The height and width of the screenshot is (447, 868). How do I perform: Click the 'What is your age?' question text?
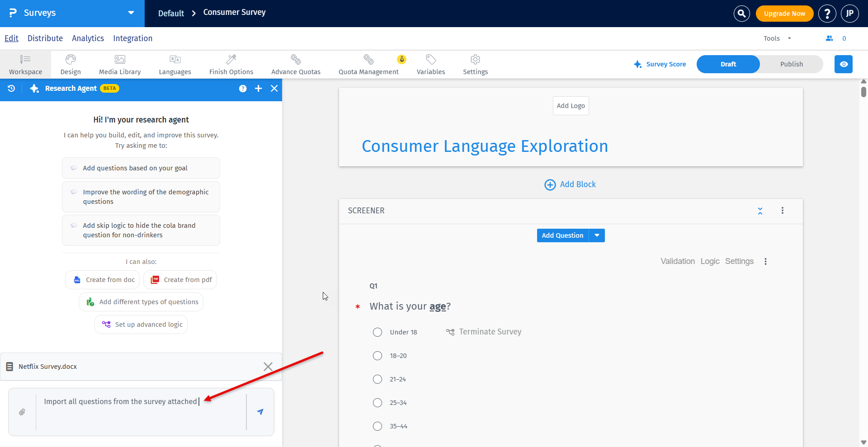(410, 306)
